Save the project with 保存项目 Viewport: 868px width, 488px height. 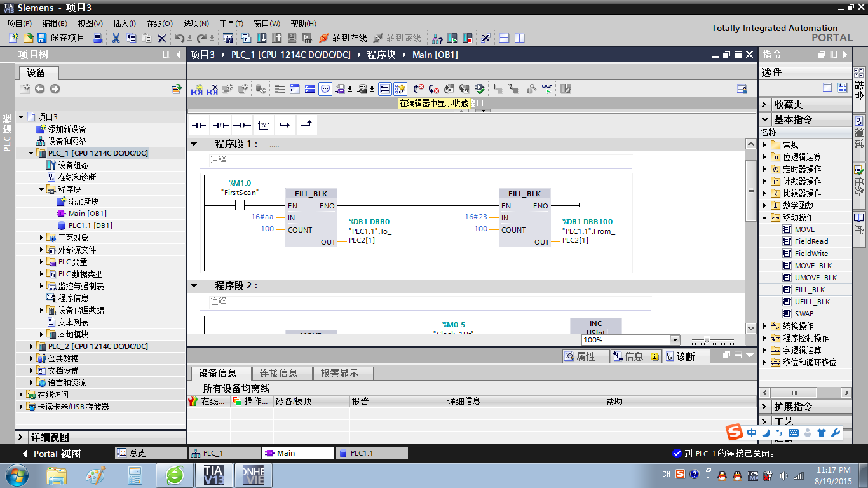[x=61, y=38]
